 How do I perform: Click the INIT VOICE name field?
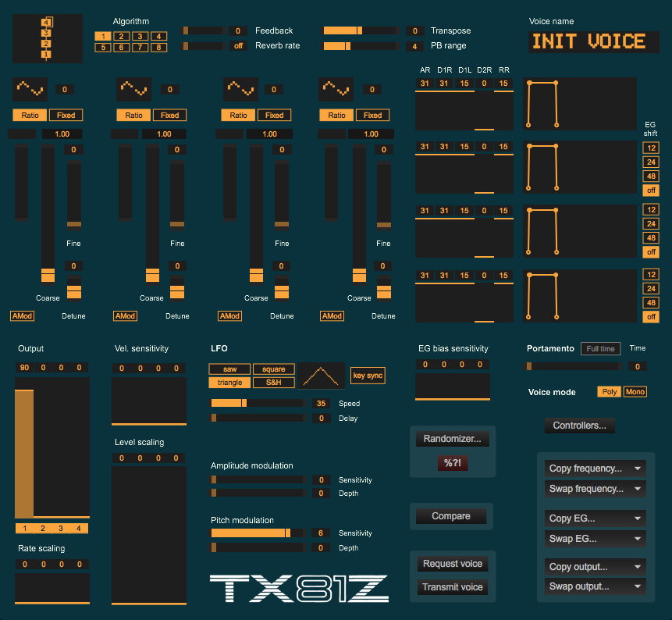tap(589, 42)
